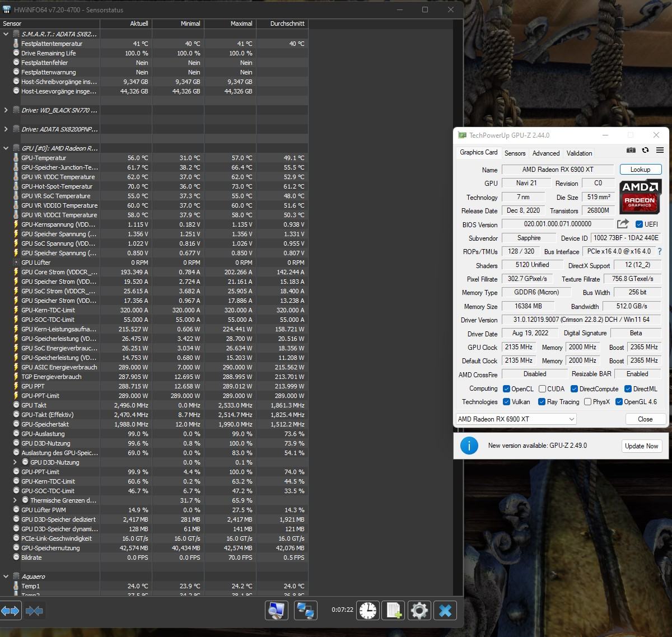Click the GPU Takt clock icon

pyautogui.click(x=16, y=405)
